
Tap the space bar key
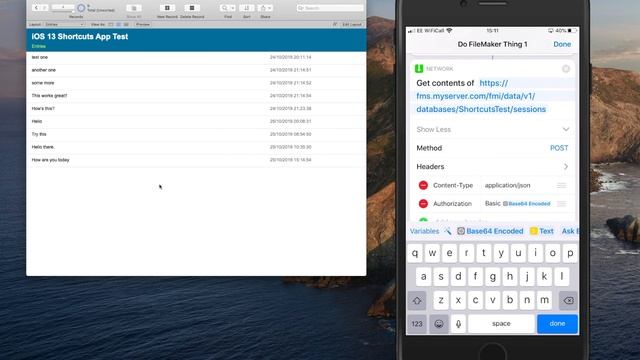point(501,324)
